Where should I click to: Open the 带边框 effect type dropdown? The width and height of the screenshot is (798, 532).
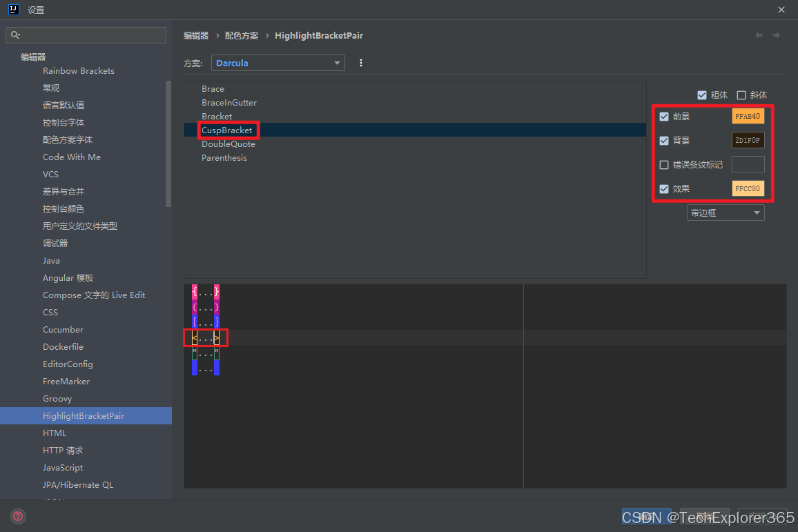click(x=726, y=213)
